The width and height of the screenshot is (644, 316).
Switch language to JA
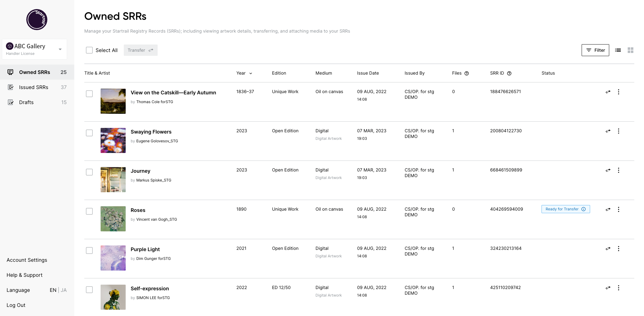(64, 290)
